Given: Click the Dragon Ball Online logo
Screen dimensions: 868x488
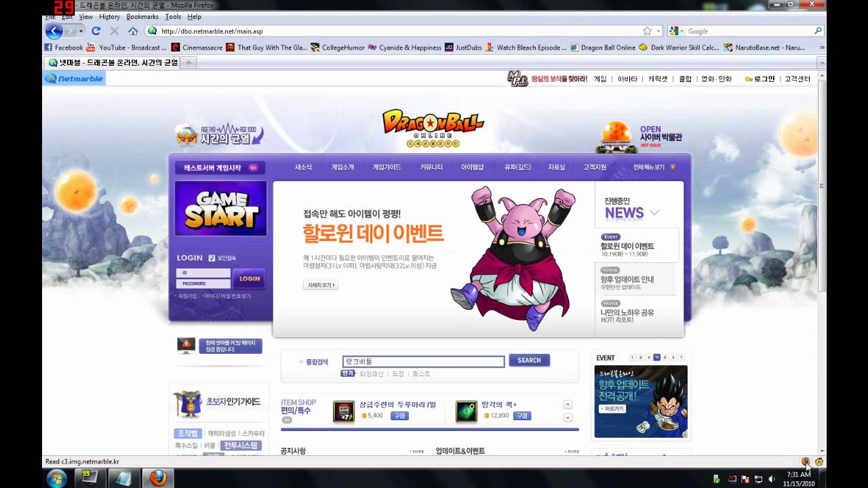Looking at the screenshot, I should click(433, 129).
